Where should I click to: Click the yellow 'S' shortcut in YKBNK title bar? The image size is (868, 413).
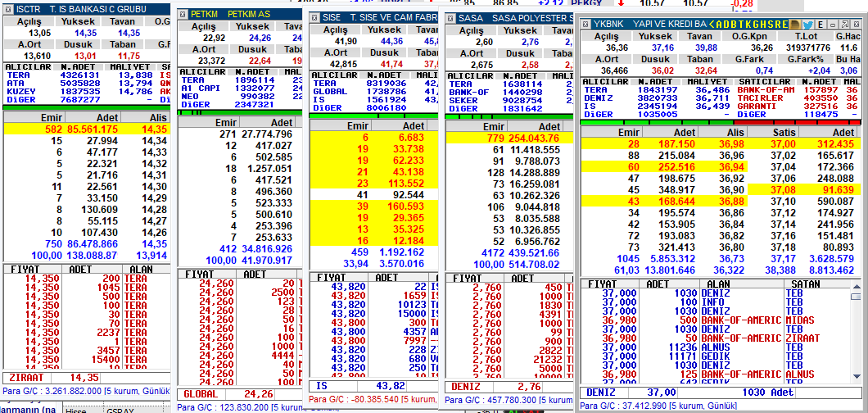(x=771, y=25)
